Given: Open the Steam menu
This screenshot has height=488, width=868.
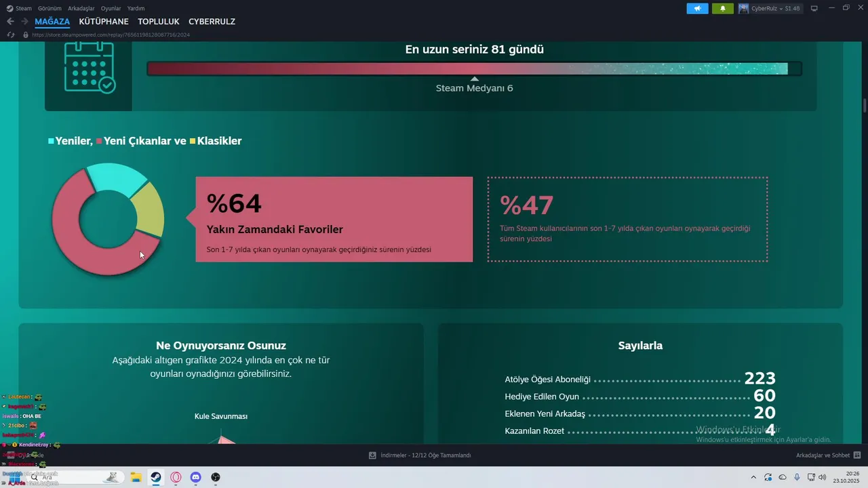Looking at the screenshot, I should [x=23, y=8].
